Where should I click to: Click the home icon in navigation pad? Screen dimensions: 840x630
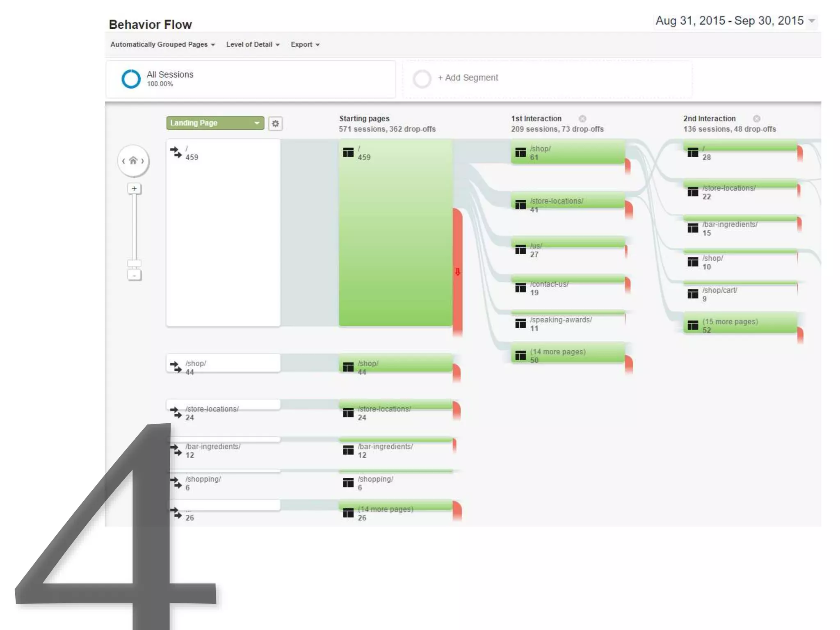tap(133, 161)
